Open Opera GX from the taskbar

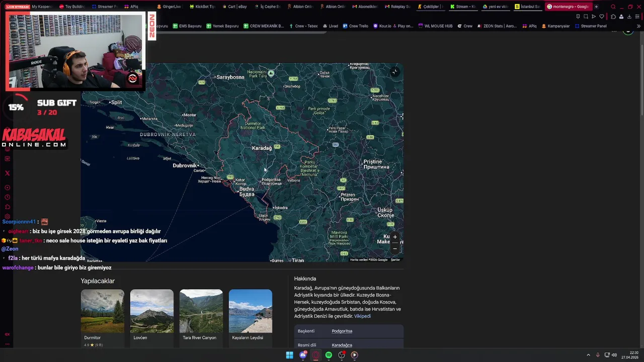(316, 355)
